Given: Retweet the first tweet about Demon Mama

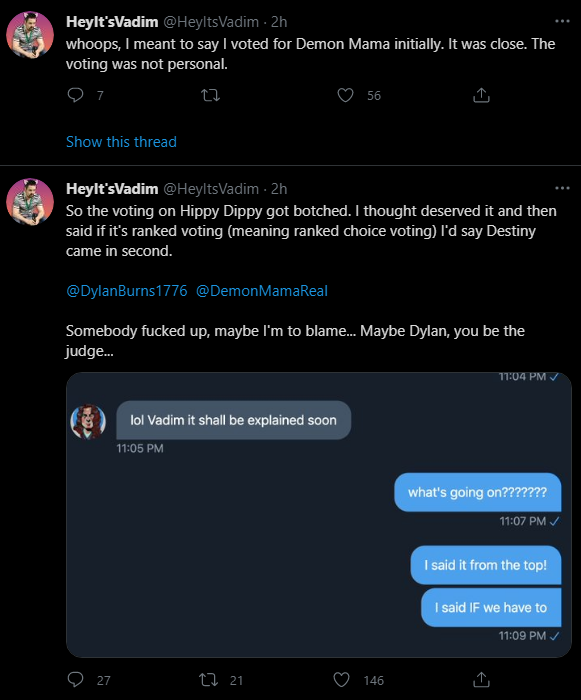Looking at the screenshot, I should 210,95.
